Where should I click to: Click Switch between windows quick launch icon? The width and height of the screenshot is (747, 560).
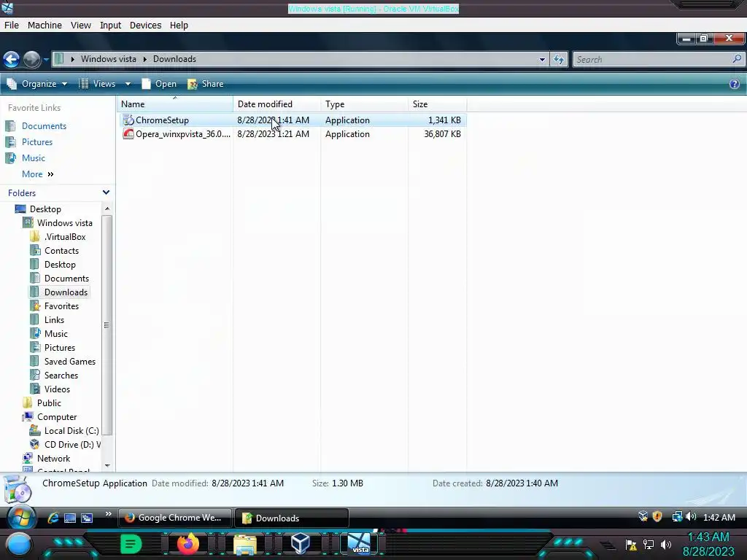coord(87,518)
